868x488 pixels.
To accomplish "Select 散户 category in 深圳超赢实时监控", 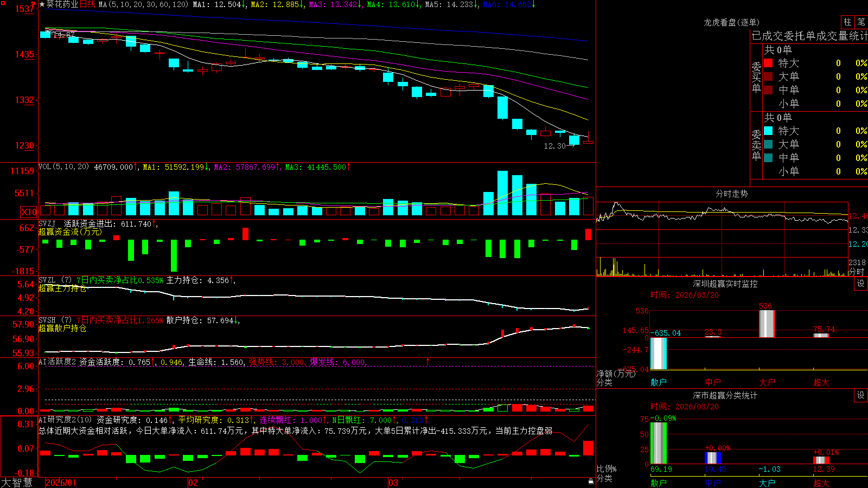I will (659, 382).
